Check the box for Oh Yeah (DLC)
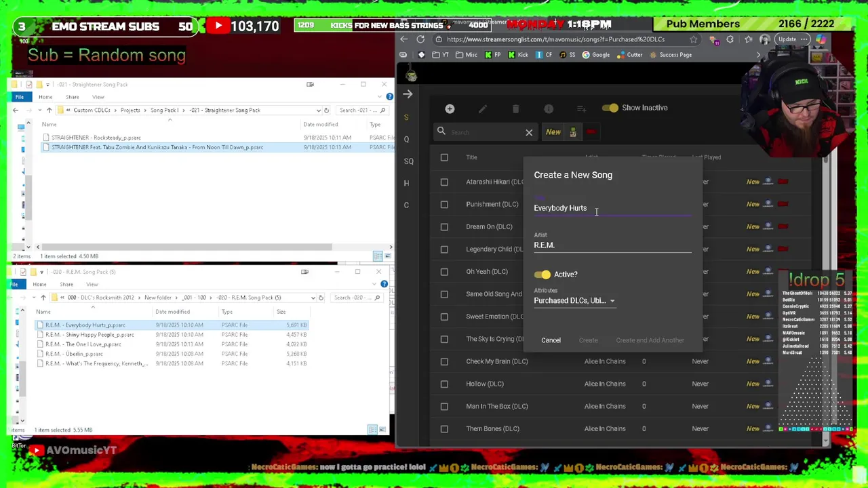The height and width of the screenshot is (488, 868). (x=444, y=271)
